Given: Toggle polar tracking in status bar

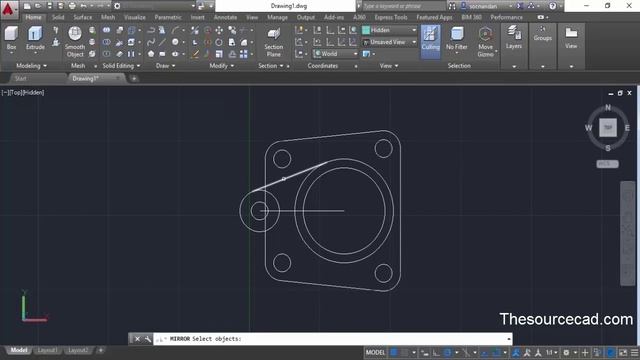Looking at the screenshot, I should 447,352.
